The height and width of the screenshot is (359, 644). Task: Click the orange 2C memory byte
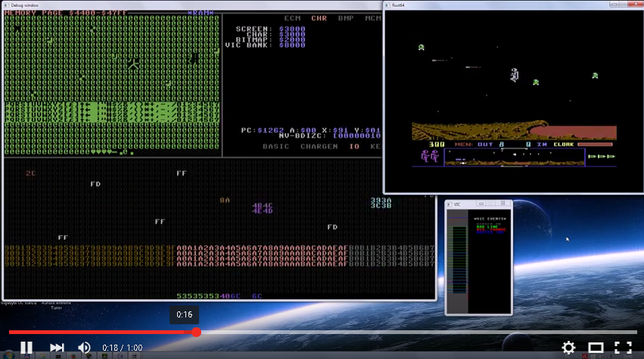click(x=31, y=173)
